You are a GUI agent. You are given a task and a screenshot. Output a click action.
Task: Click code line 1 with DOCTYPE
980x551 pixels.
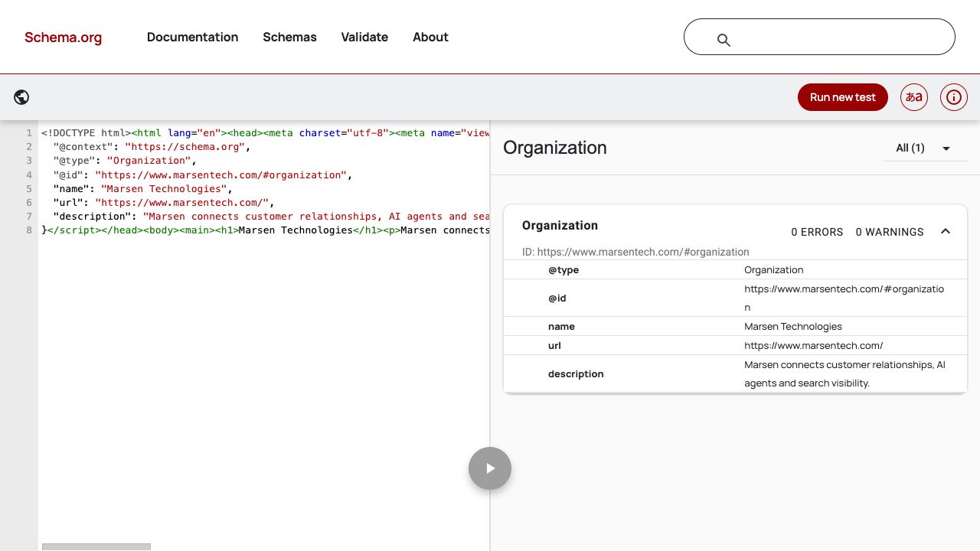[265, 132]
